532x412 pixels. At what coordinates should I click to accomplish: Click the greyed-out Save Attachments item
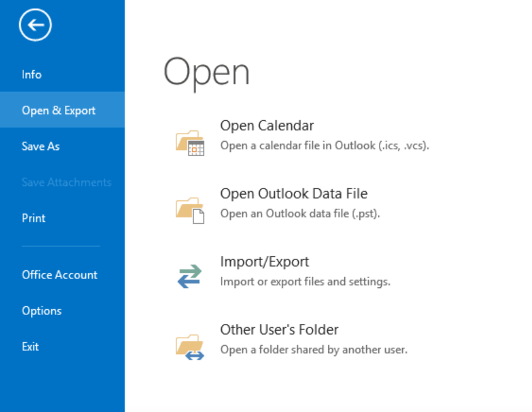click(66, 182)
